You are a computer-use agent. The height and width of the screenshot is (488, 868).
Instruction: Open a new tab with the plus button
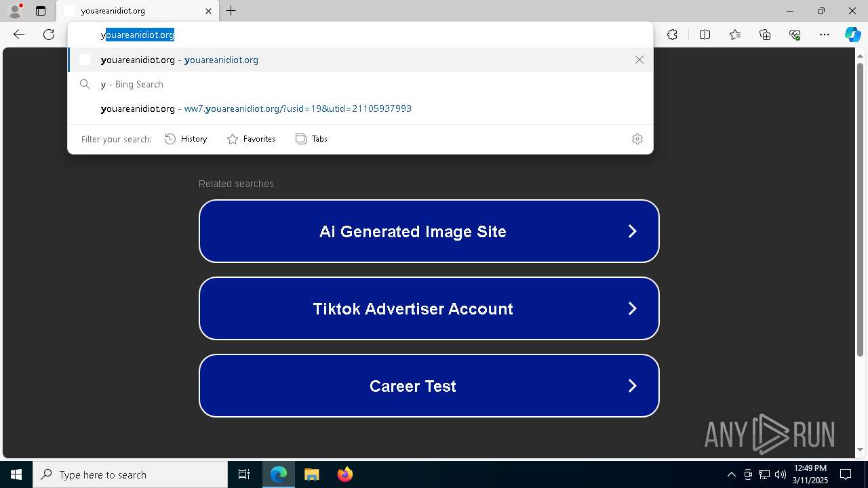click(x=231, y=11)
